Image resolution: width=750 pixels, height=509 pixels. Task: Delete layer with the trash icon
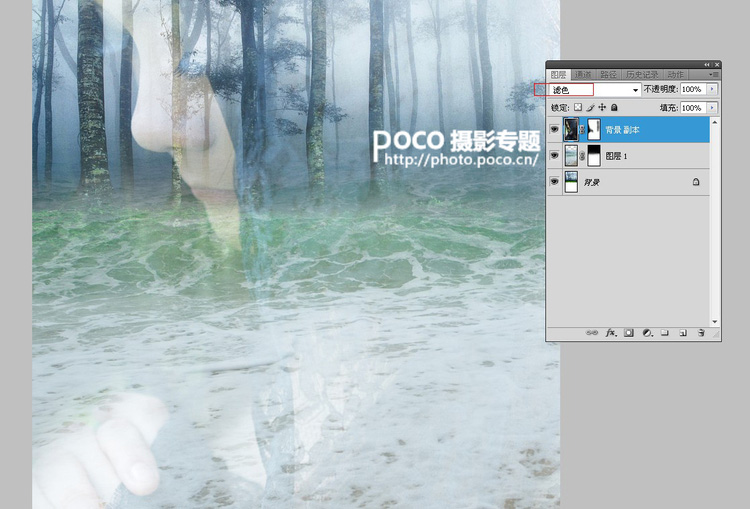pyautogui.click(x=702, y=332)
